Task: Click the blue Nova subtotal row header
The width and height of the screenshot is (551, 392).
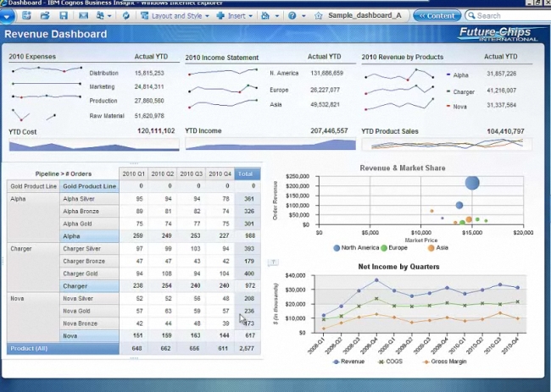Action: click(89, 336)
